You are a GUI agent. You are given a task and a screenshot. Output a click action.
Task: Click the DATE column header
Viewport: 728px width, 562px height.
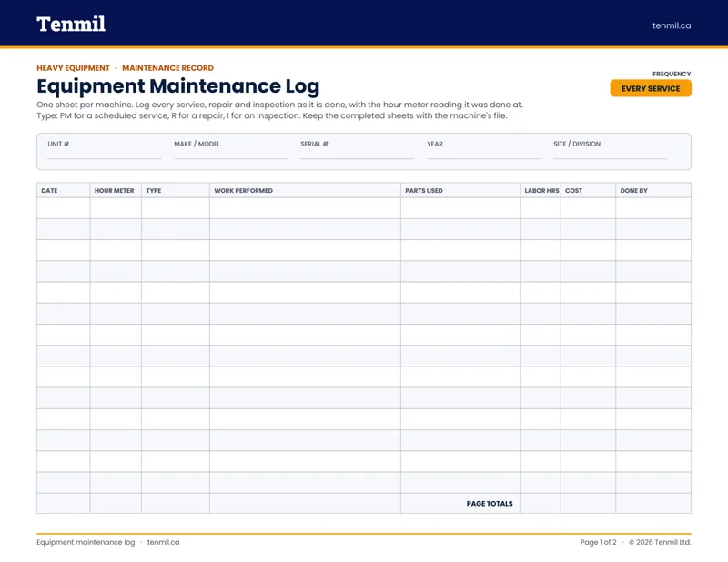point(63,190)
